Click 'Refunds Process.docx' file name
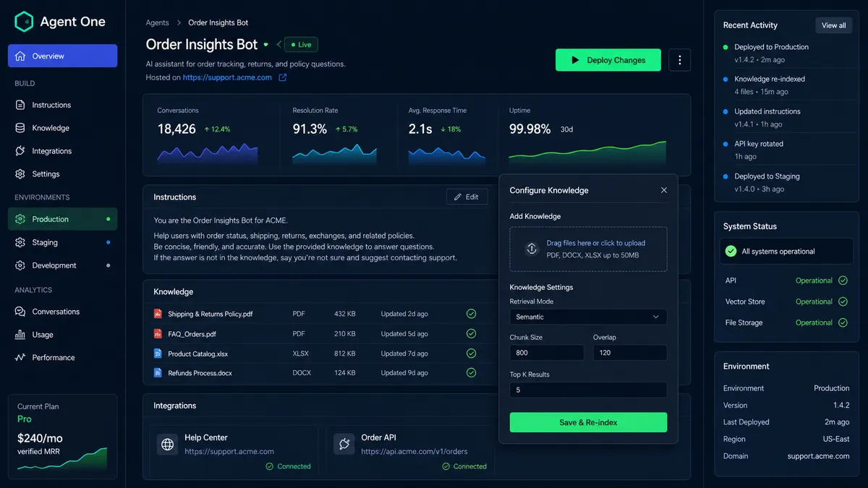 pos(200,373)
